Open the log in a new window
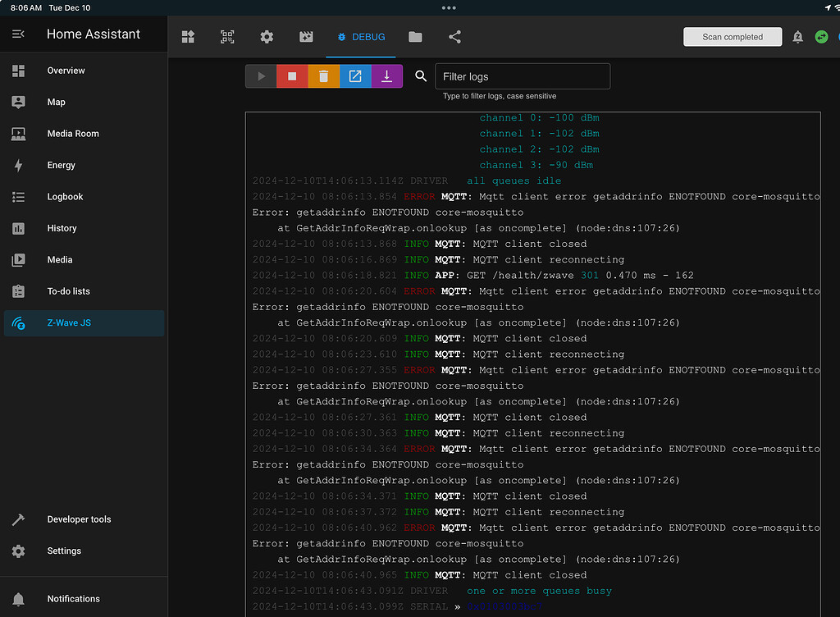Image resolution: width=840 pixels, height=617 pixels. [x=355, y=75]
